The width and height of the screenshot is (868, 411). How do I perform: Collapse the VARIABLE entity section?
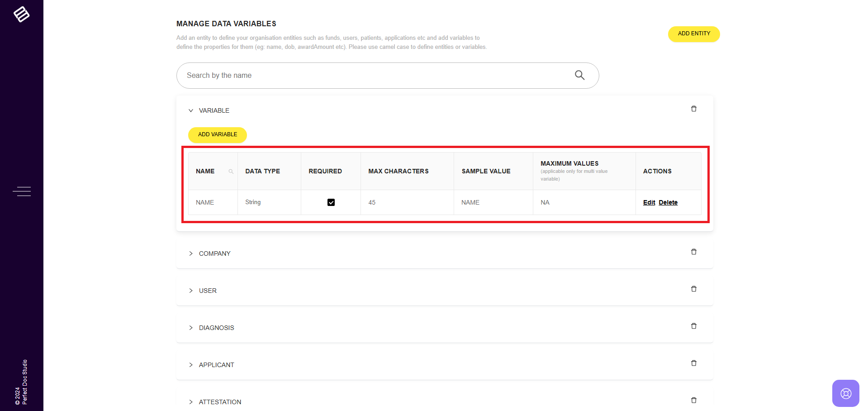pyautogui.click(x=191, y=110)
